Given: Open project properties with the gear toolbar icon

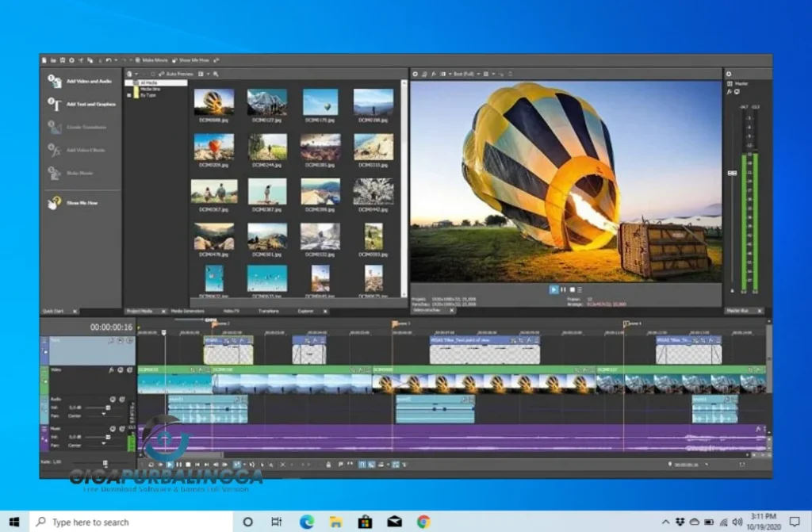Looking at the screenshot, I should coord(71,60).
